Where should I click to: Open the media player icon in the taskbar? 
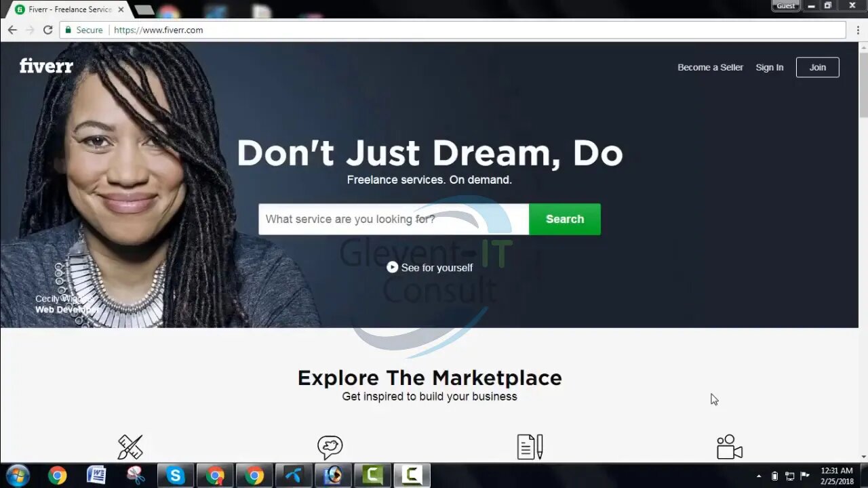click(x=333, y=476)
